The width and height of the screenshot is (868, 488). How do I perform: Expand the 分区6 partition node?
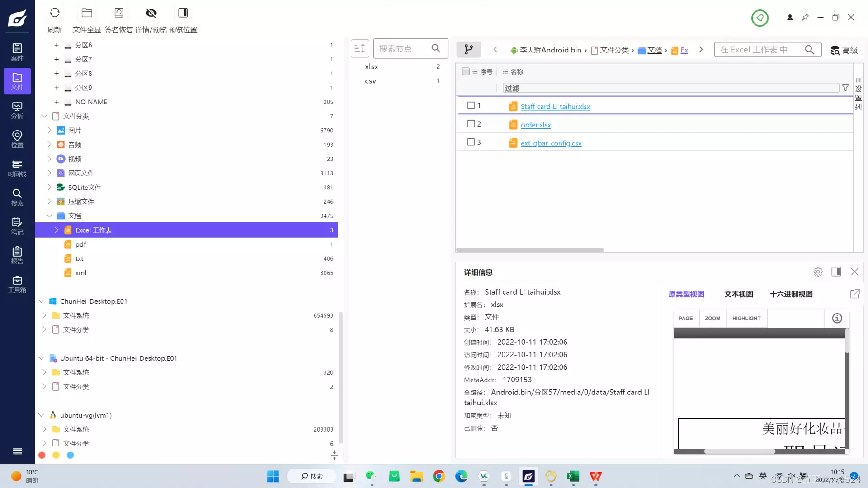point(57,45)
